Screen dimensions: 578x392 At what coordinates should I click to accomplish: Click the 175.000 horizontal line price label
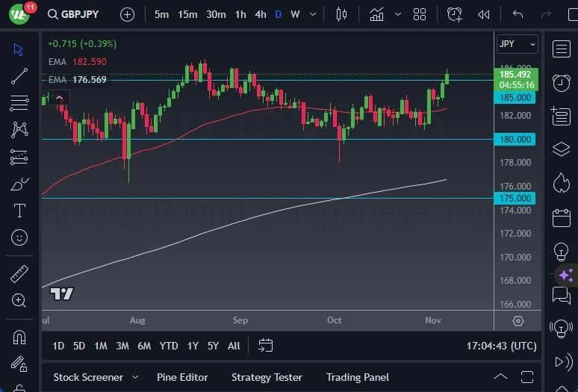point(515,198)
